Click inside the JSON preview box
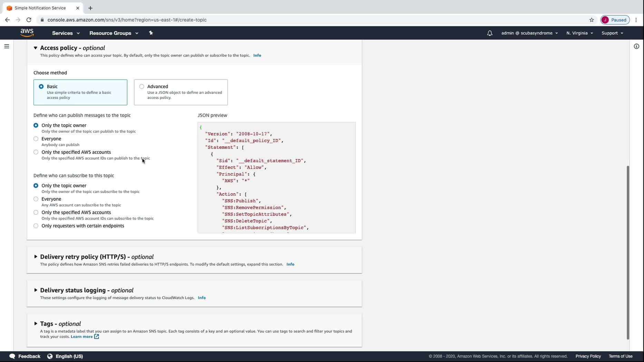 click(276, 178)
